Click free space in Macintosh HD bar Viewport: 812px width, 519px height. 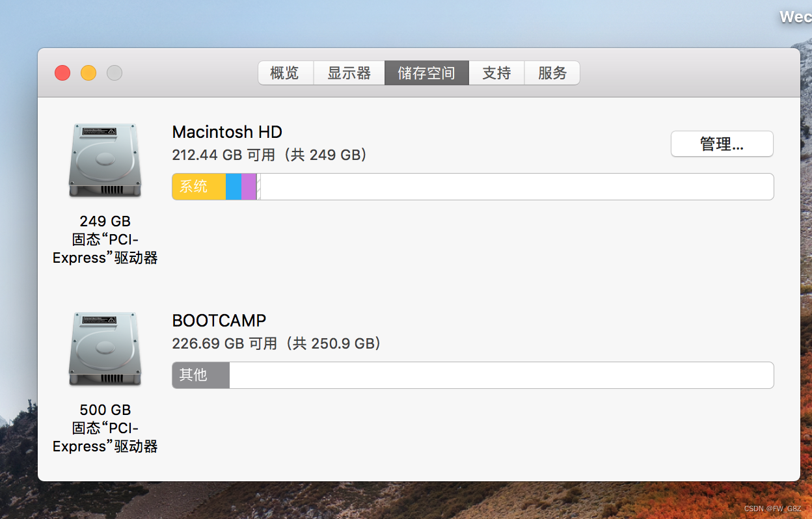point(517,187)
